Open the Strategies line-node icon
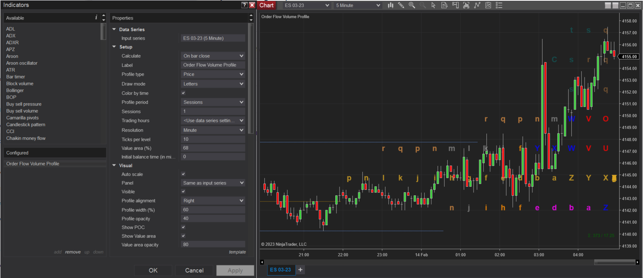This screenshot has height=278, width=644. coord(477,5)
